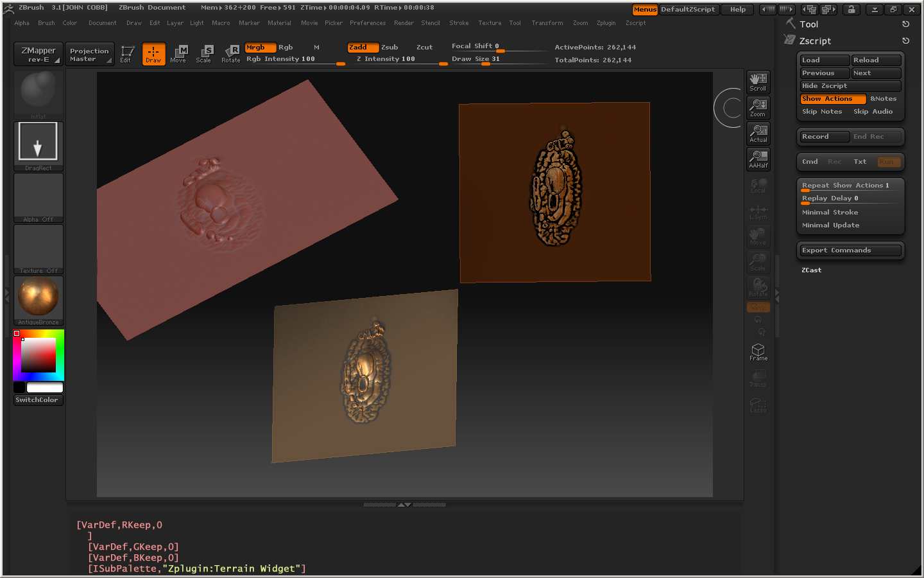Toggle the Mrgb mode button
Screen dimensions: 924x578
click(260, 48)
